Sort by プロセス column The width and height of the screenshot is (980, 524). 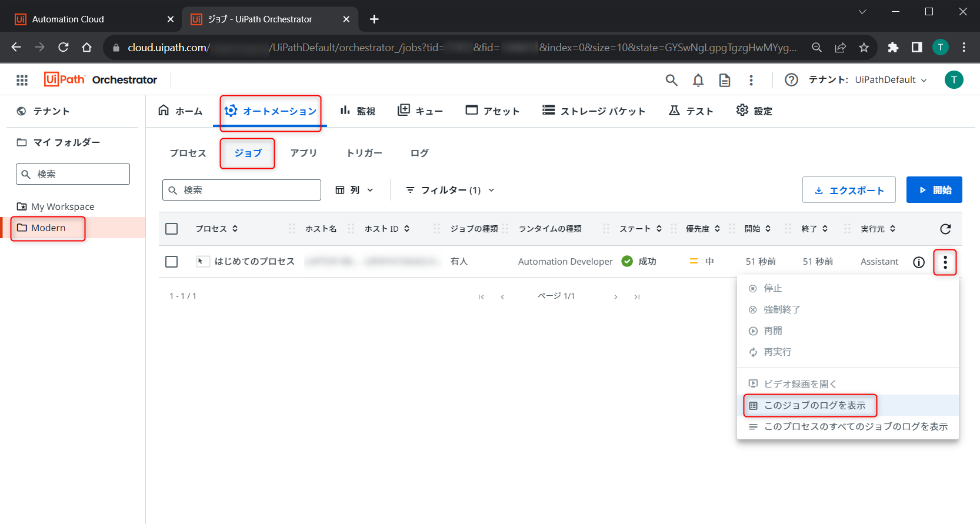(217, 229)
